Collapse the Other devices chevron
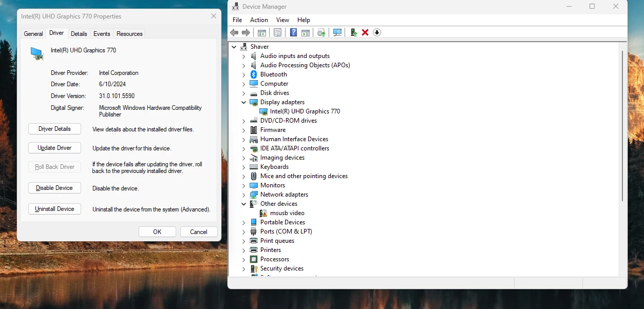644x309 pixels. click(244, 204)
